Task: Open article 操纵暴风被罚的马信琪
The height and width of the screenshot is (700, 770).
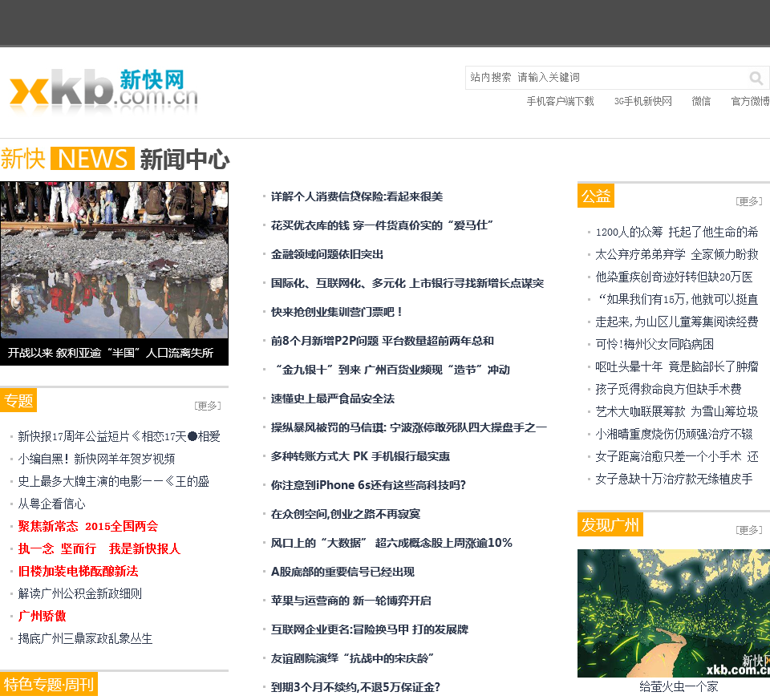Action: point(408,427)
